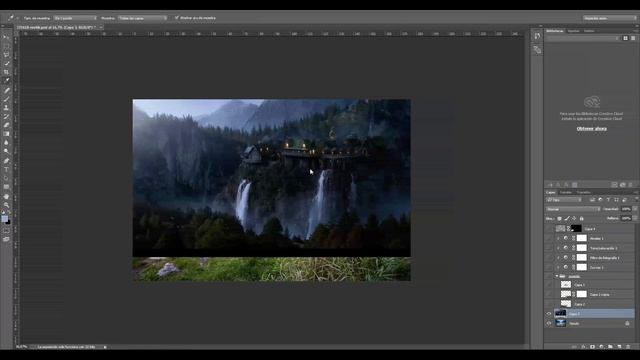The width and height of the screenshot is (640, 360).
Task: Select the Brush tool
Action: pyautogui.click(x=6, y=99)
